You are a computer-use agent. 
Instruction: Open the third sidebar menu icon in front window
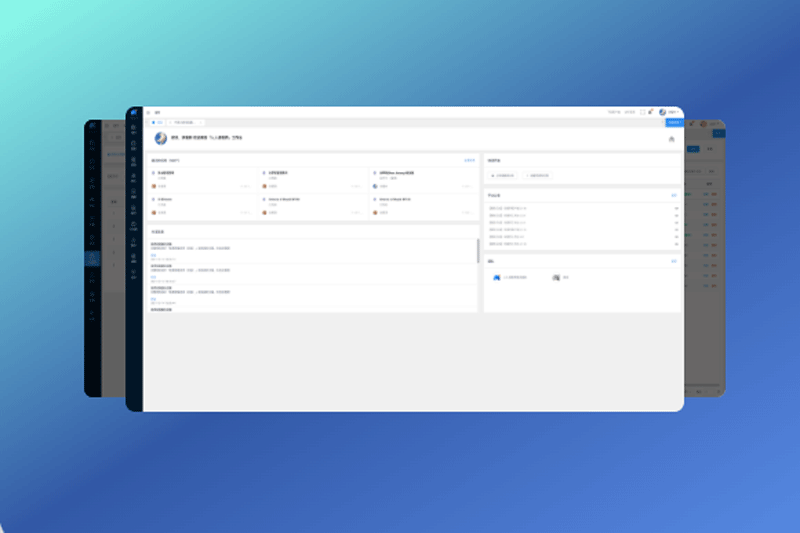(134, 162)
